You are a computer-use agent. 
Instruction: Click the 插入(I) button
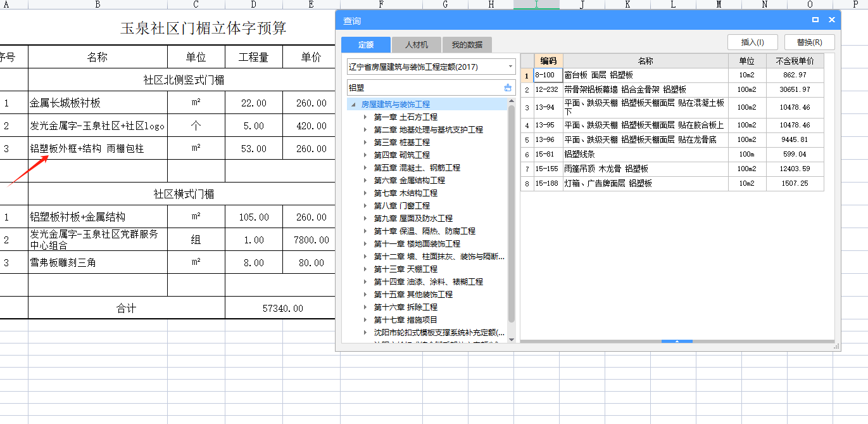[x=753, y=42]
